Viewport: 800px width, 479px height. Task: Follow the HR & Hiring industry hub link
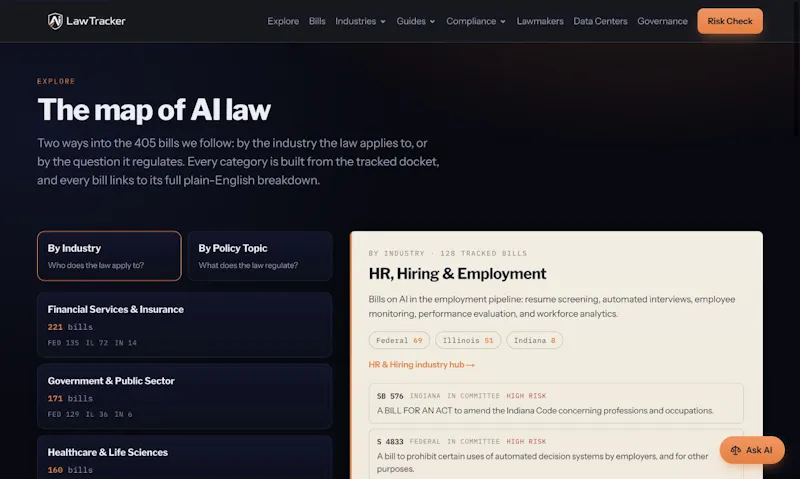click(x=421, y=365)
